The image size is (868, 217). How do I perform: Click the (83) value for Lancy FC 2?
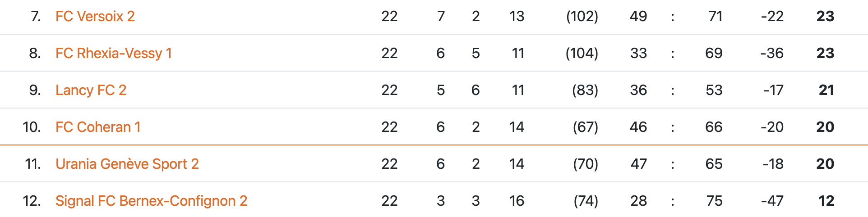coord(585,90)
